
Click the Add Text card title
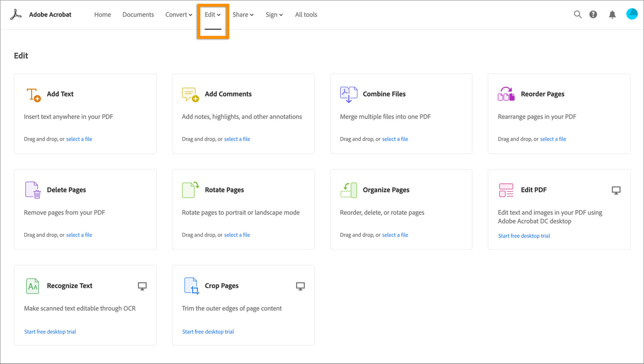pyautogui.click(x=60, y=94)
